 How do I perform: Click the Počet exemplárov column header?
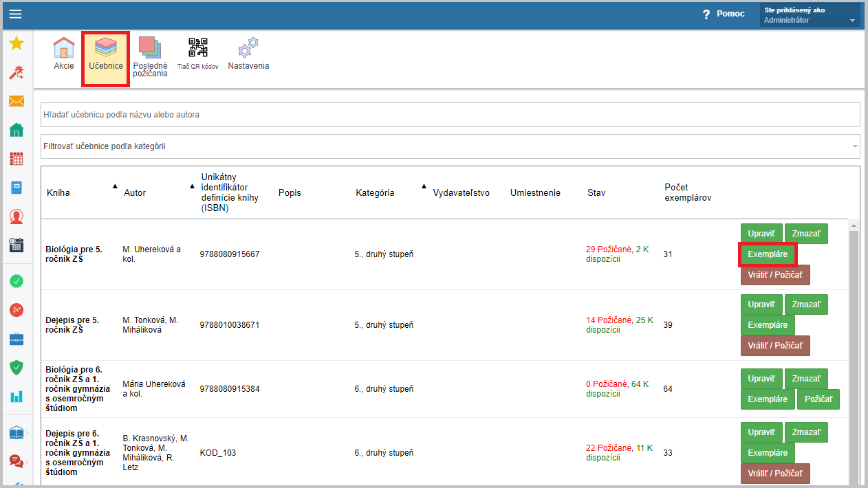point(688,192)
